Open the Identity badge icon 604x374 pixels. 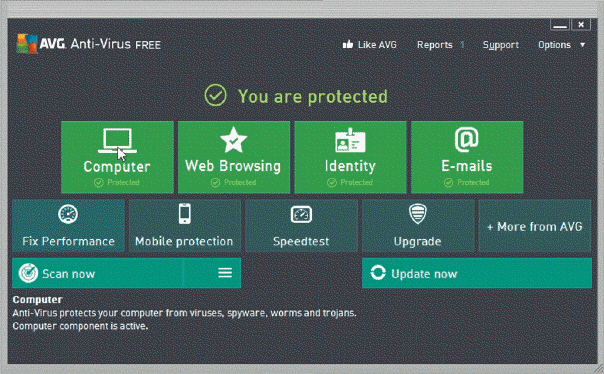tap(350, 140)
